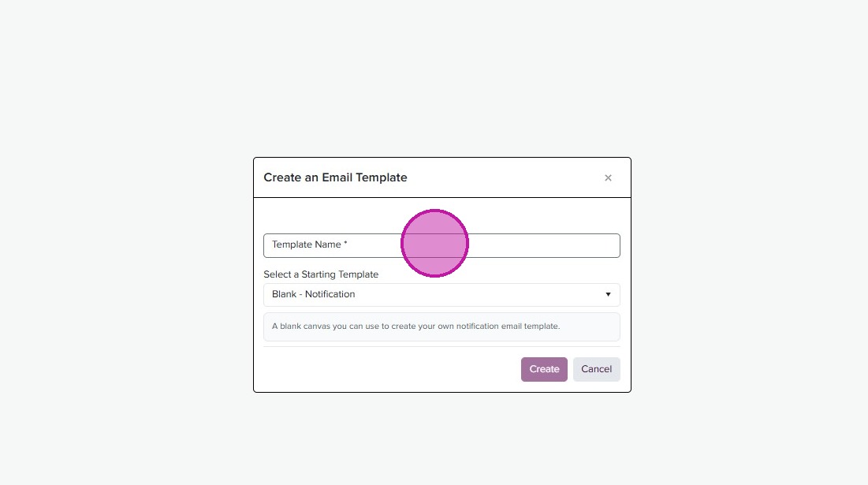868x485 pixels.
Task: Click the asterisk after Template Name
Action: pos(345,244)
